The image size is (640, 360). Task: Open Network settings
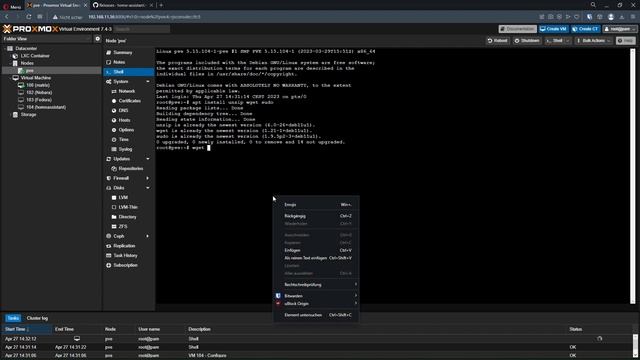pos(127,91)
